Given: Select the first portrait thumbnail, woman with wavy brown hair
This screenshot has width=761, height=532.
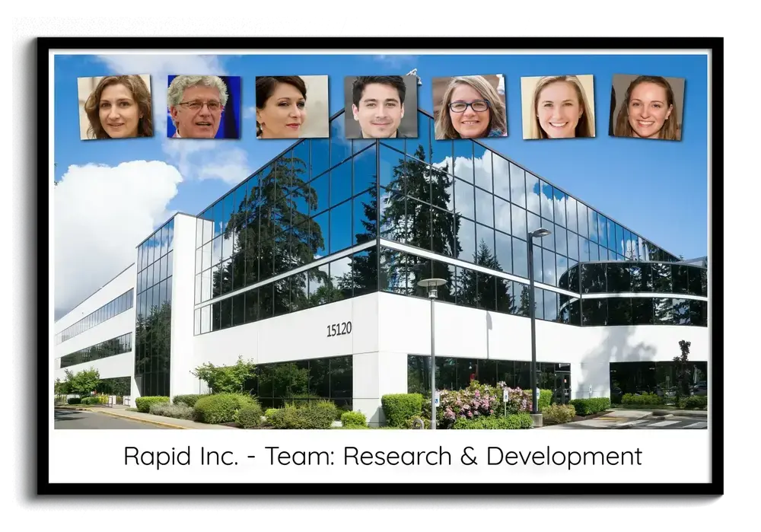Looking at the screenshot, I should coord(116,107).
